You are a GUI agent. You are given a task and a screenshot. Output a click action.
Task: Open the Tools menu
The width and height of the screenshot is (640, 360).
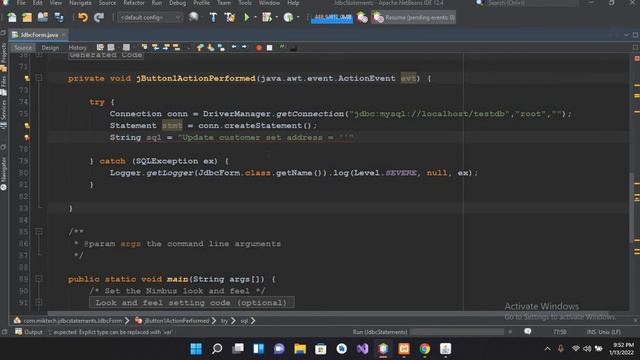[x=245, y=3]
